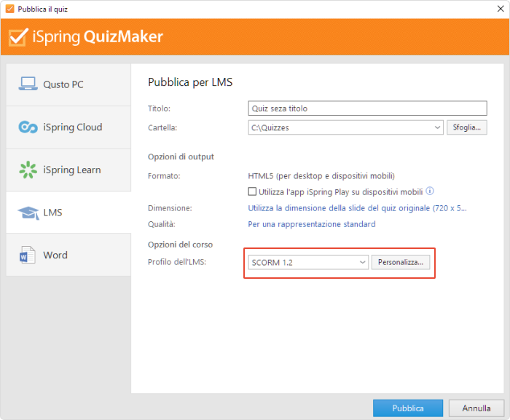Select the Word publishing tab
510x420 pixels.
pyautogui.click(x=68, y=255)
